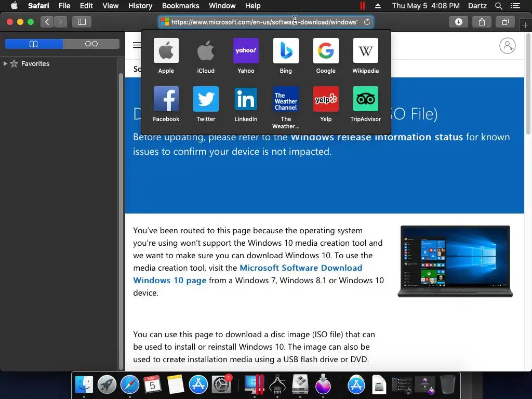
Task: Click the red Parallels bars menu bar icon
Action: 362,6
